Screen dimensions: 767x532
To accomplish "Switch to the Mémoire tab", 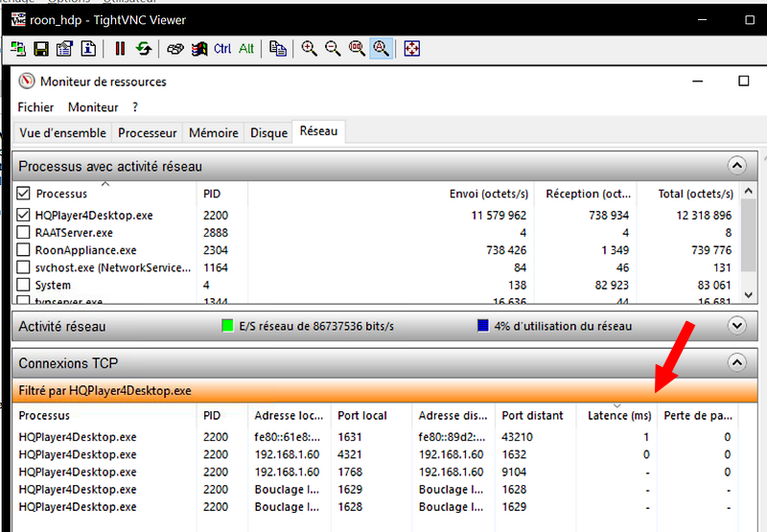I will coord(213,133).
